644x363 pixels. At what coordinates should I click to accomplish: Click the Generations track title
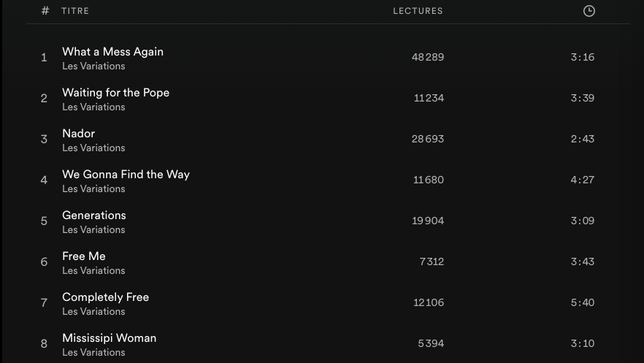(94, 215)
